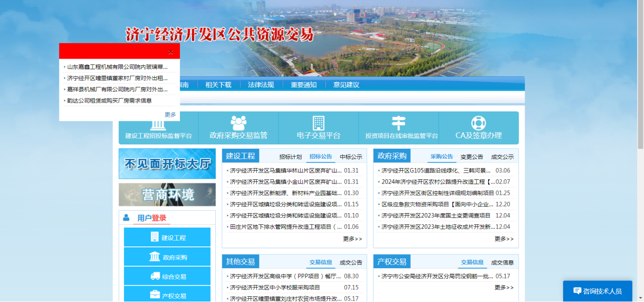Open 城镇垃圾分类 announcement dated 01.15
This screenshot has height=302, width=644.
pyautogui.click(x=286, y=204)
